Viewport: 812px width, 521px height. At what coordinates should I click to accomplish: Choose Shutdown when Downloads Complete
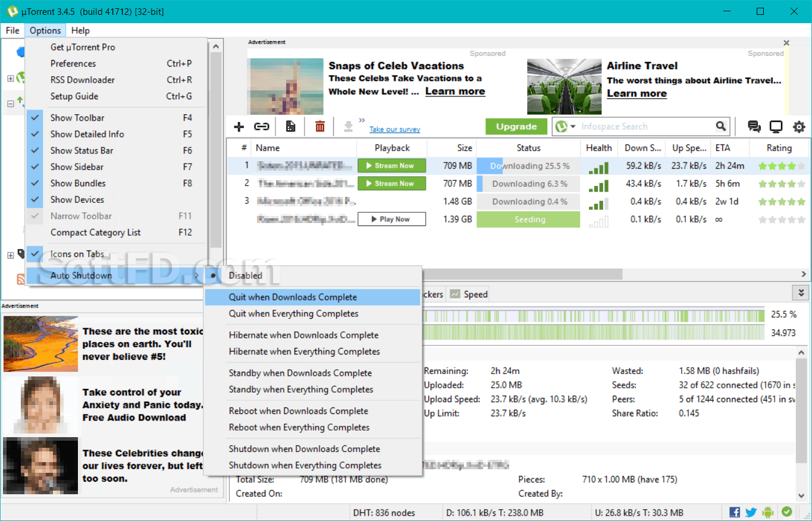(x=313, y=449)
